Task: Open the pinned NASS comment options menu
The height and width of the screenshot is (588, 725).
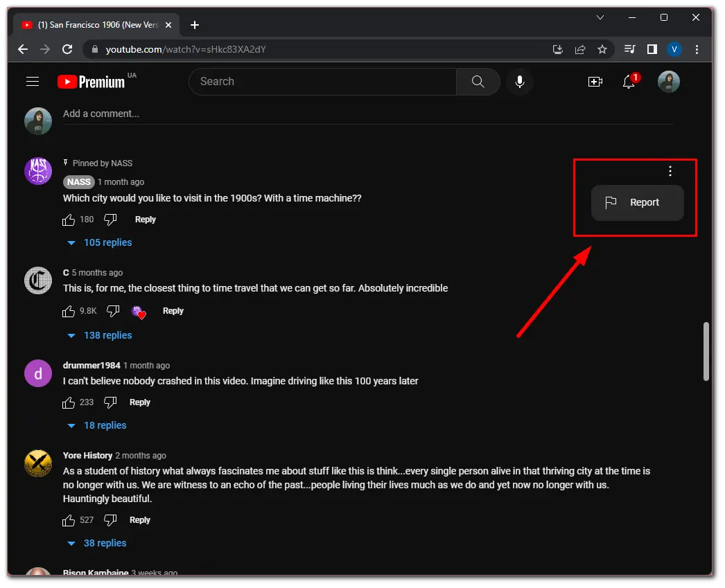Action: point(670,171)
